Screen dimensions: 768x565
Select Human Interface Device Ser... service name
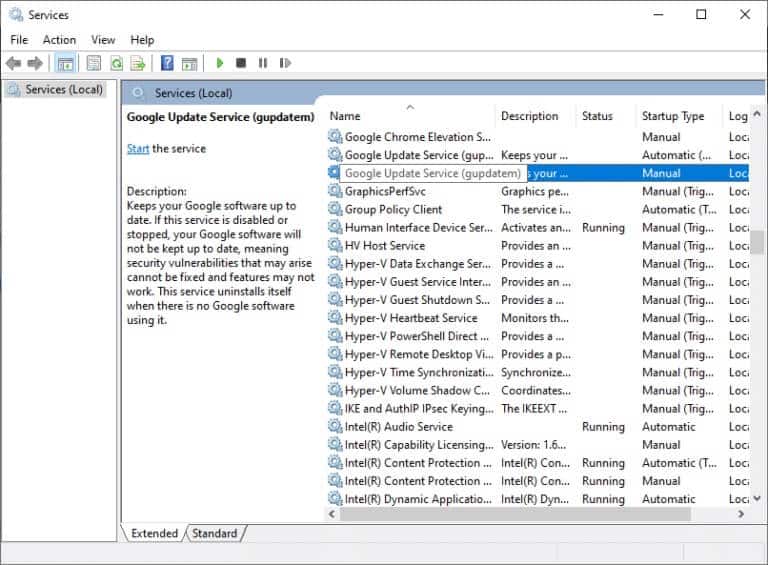tap(419, 228)
